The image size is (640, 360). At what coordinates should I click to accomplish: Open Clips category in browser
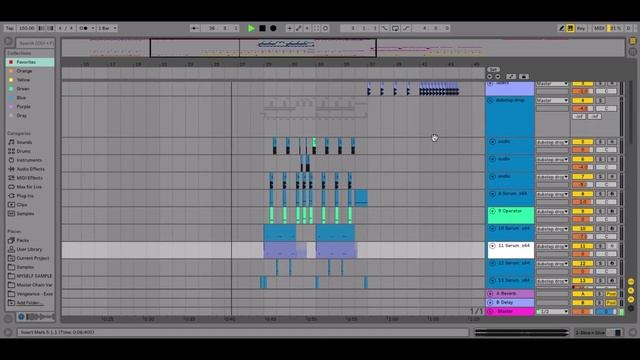click(30, 204)
